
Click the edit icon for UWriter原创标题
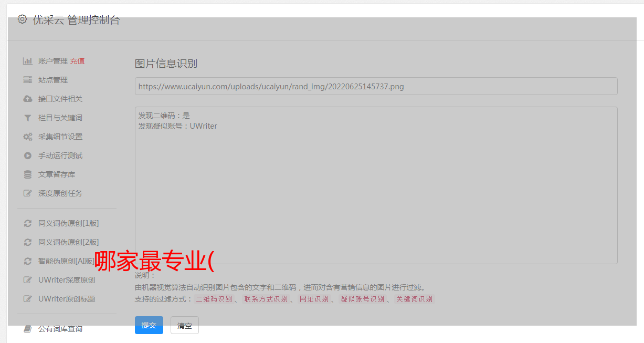[x=28, y=299]
